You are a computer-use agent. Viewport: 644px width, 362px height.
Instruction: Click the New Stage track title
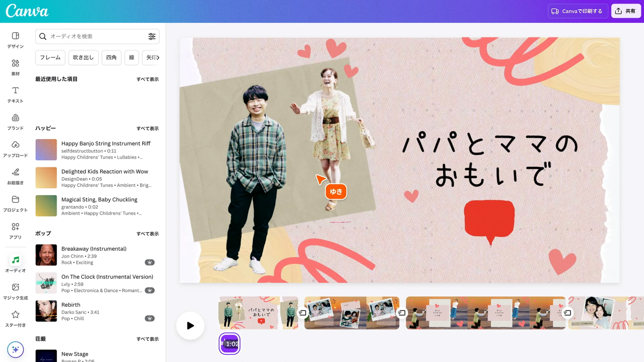pyautogui.click(x=75, y=354)
